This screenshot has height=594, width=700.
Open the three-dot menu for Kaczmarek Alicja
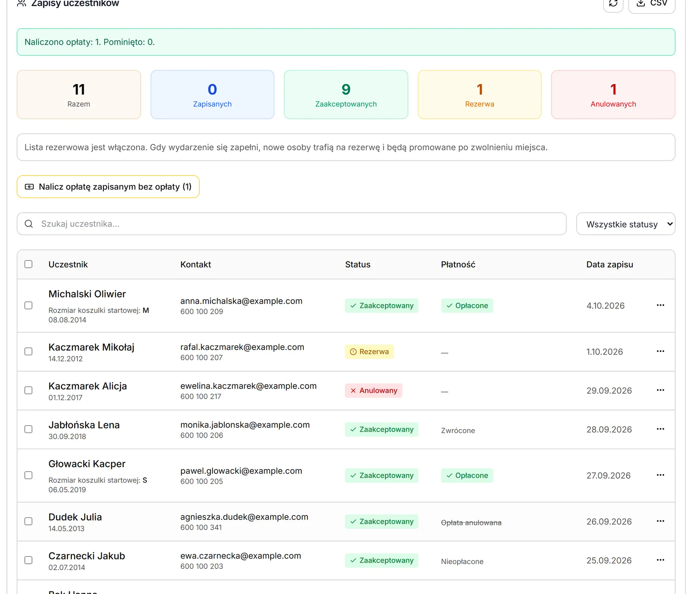click(x=660, y=390)
